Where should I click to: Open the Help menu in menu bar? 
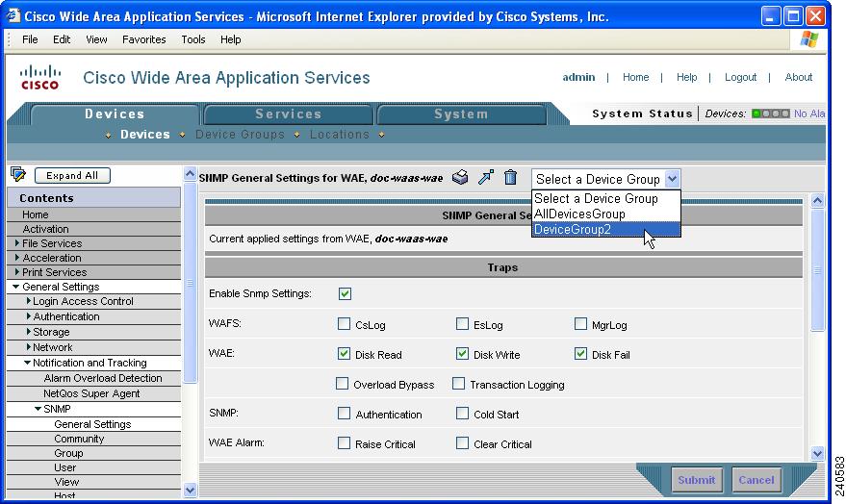tap(230, 39)
